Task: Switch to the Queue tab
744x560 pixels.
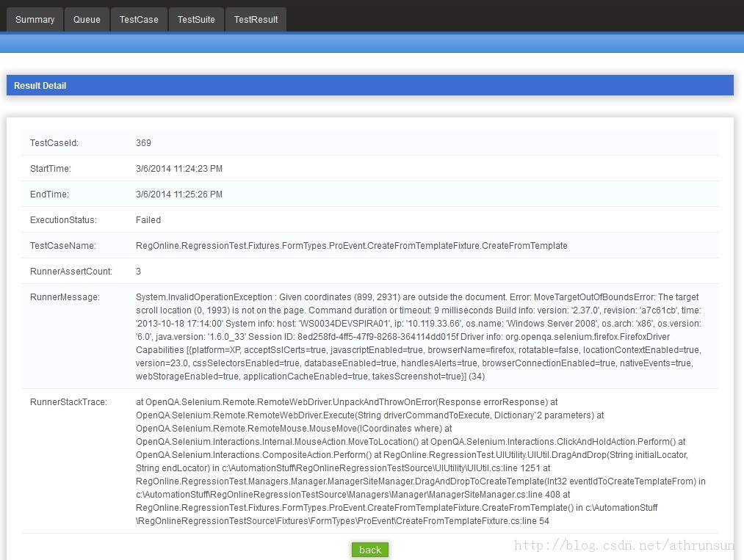Action: (x=87, y=20)
